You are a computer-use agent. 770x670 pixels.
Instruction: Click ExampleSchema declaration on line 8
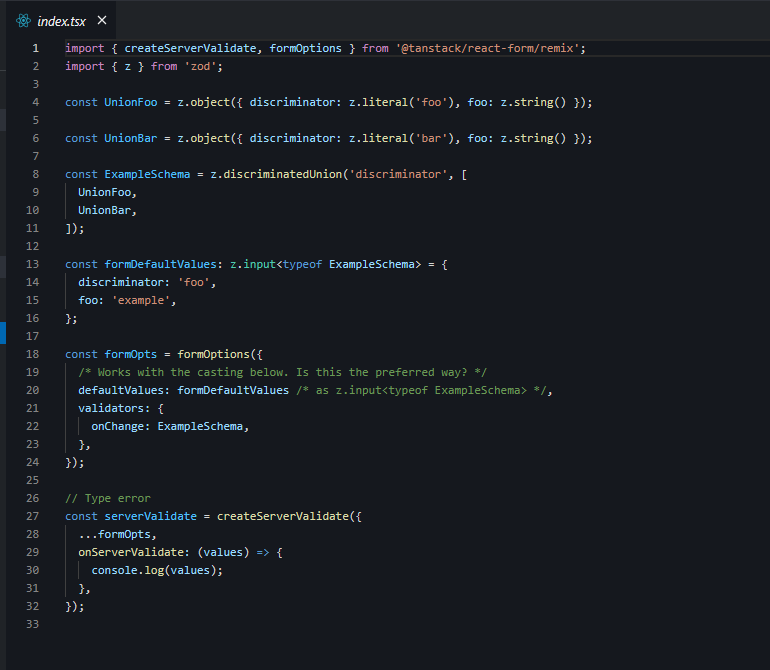[x=147, y=174]
